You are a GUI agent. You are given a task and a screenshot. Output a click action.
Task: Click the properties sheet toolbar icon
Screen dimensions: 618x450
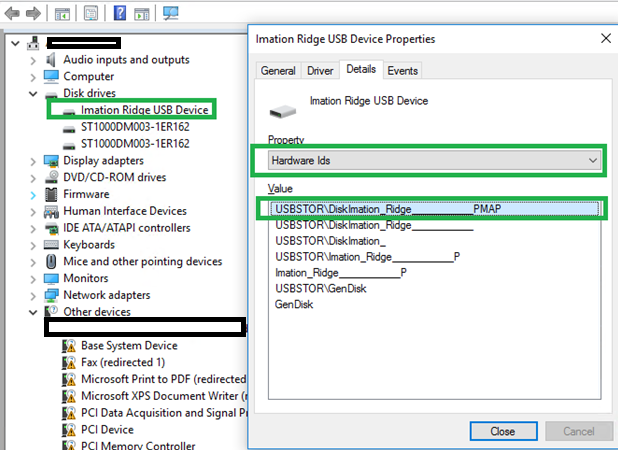point(91,13)
